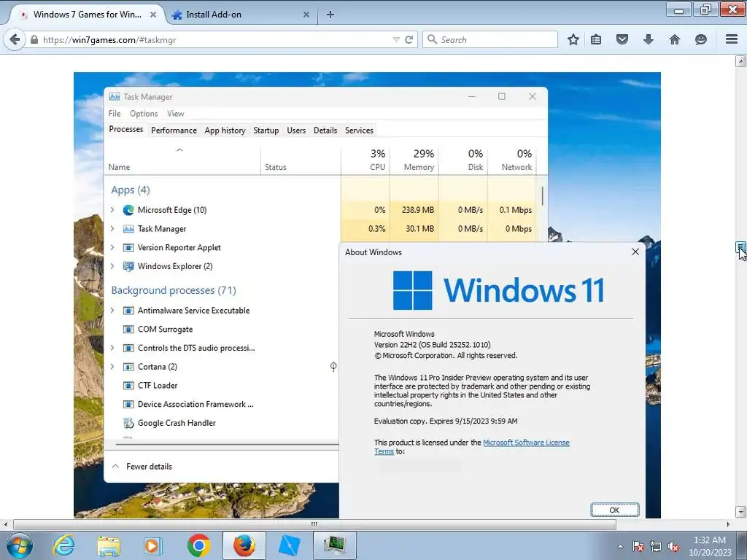Viewport: 747px width, 560px height.
Task: Open the URL history dropdown arrow
Action: (x=396, y=39)
